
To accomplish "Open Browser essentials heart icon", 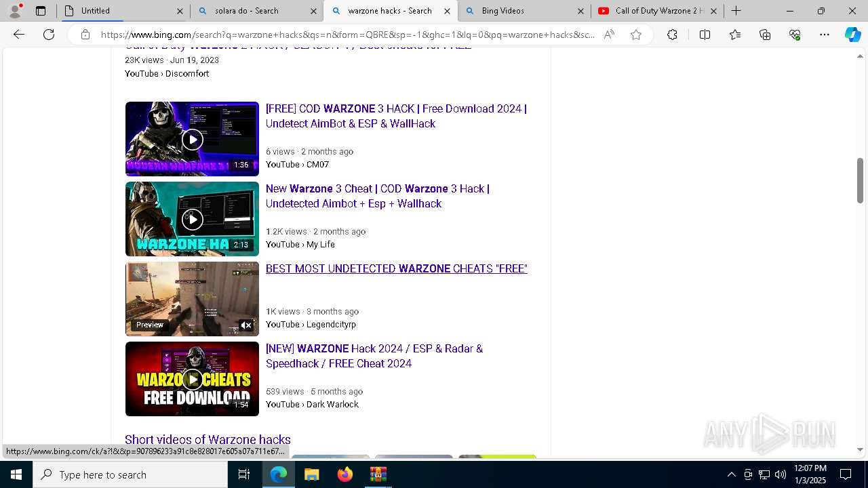I will 795,35.
